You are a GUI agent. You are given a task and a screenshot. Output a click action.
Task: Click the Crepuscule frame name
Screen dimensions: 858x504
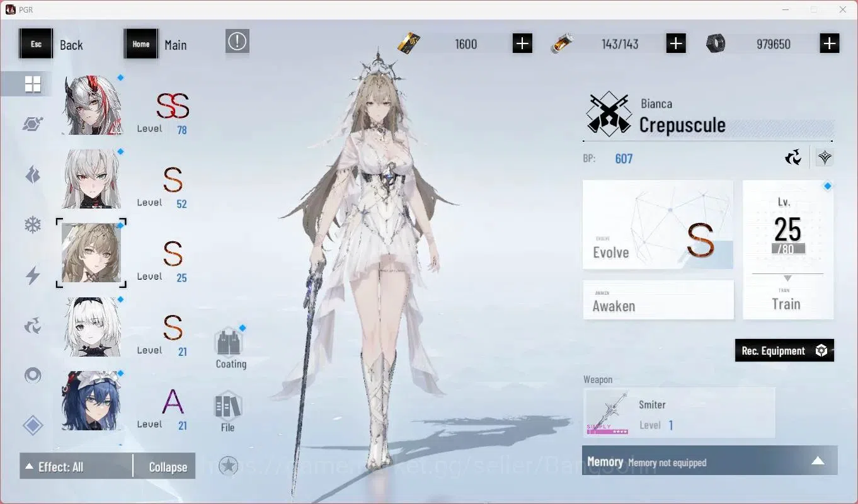(x=682, y=125)
